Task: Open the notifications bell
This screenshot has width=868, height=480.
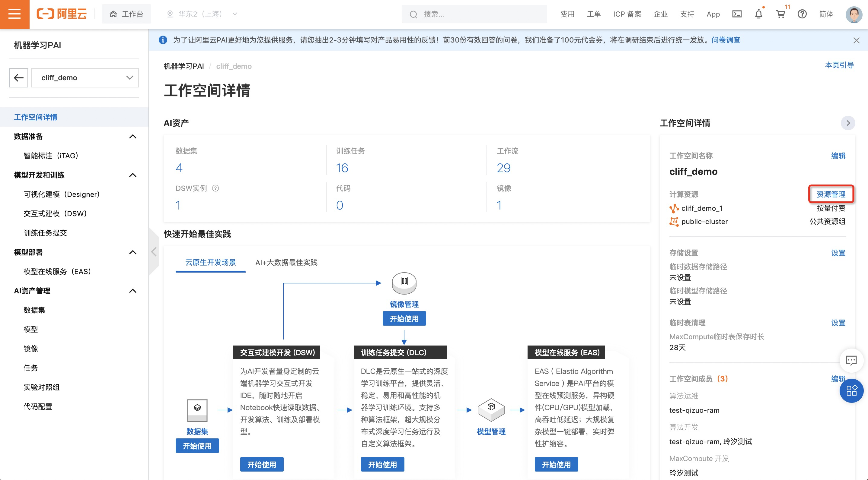Action: click(758, 14)
